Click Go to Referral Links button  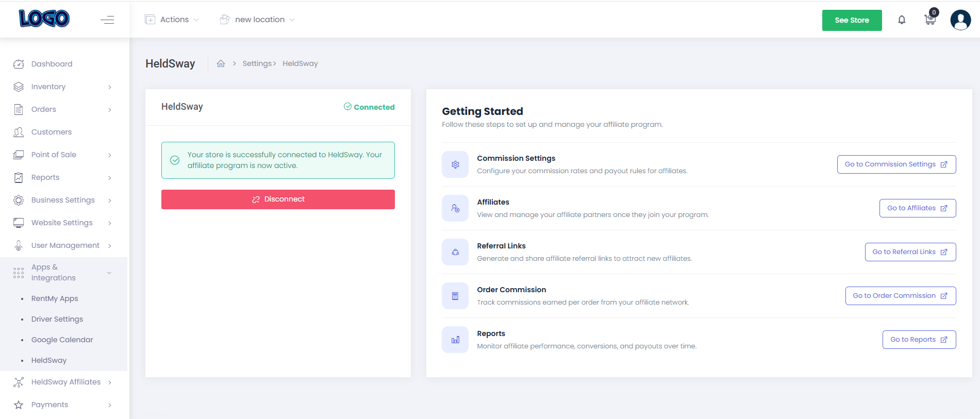point(910,252)
